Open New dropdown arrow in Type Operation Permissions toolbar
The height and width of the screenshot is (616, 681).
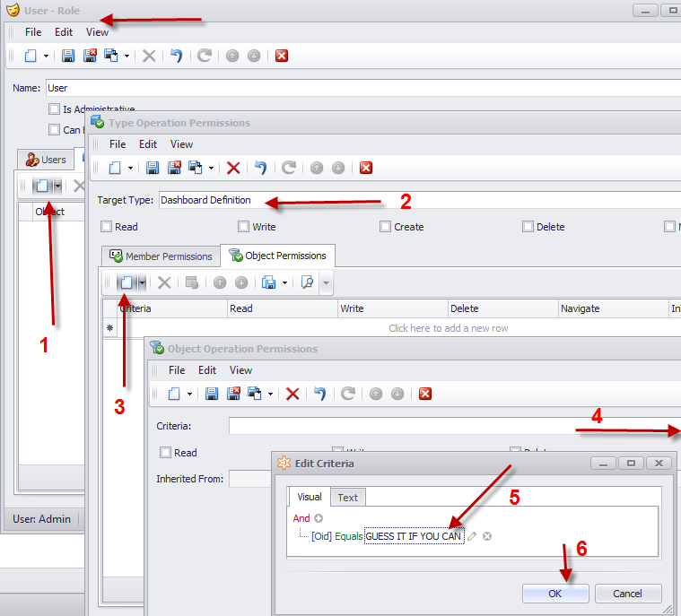[130, 168]
